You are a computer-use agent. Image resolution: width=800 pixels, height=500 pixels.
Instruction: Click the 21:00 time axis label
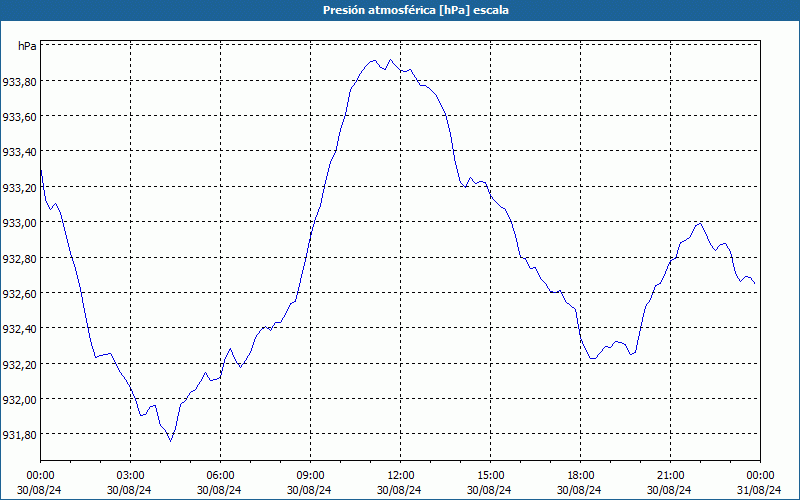(x=670, y=475)
